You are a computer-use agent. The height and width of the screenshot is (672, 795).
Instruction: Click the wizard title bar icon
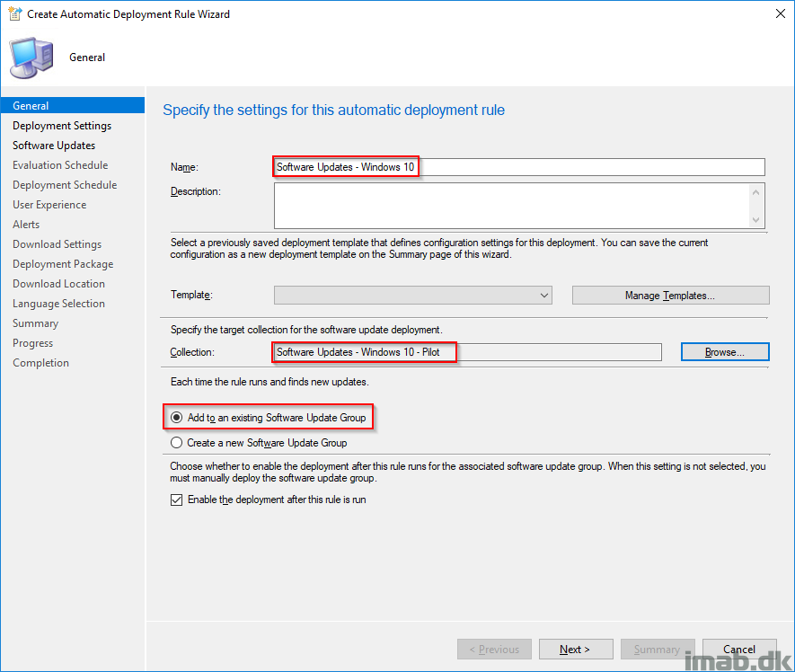point(14,13)
